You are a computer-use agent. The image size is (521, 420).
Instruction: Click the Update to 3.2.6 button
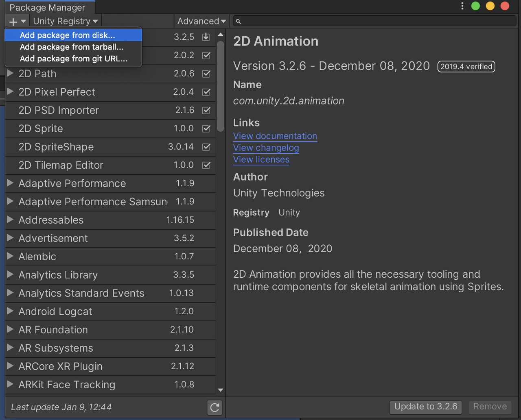pyautogui.click(x=426, y=407)
